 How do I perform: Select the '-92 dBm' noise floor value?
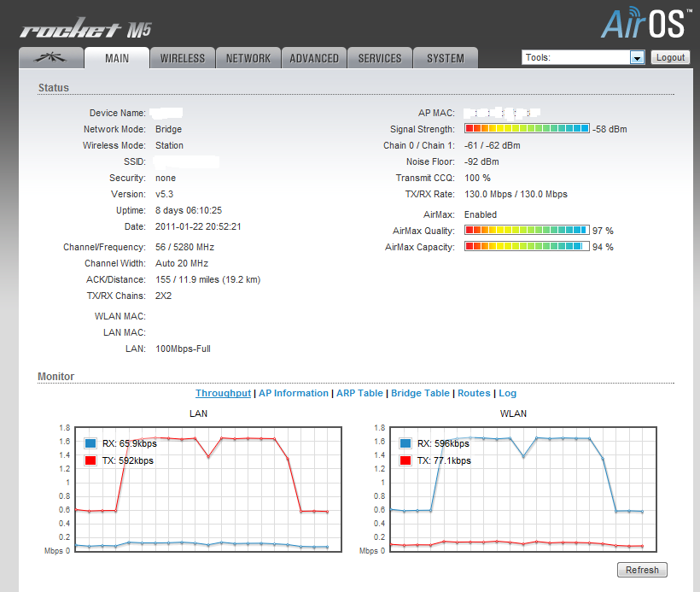(481, 161)
